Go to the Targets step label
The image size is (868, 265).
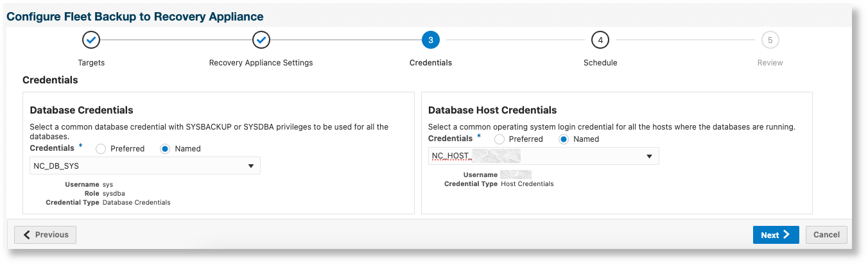pos(91,63)
